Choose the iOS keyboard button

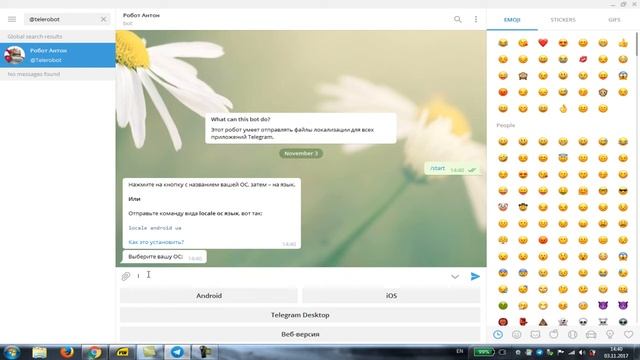(391, 296)
